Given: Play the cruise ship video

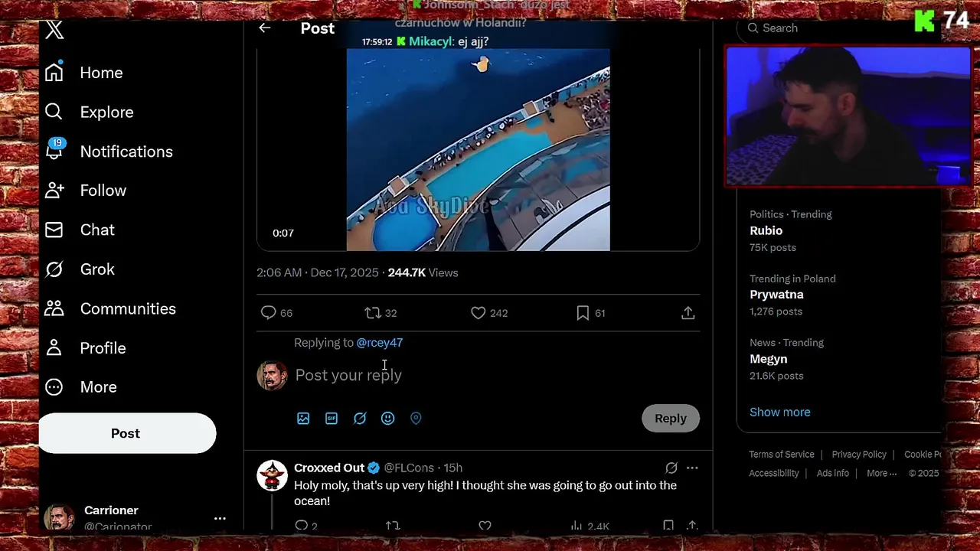Looking at the screenshot, I should (x=478, y=150).
